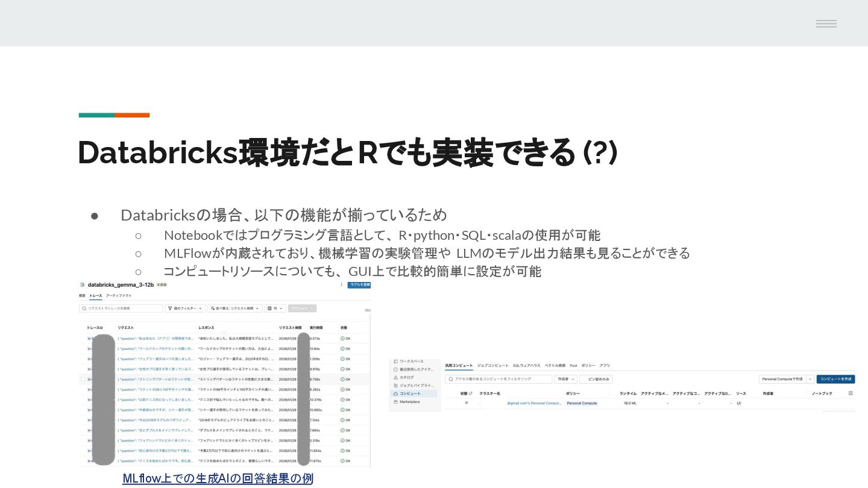This screenshot has height=488, width=868.
Task: Open the kebab menu next to モデルを登録
Action: pos(342,284)
